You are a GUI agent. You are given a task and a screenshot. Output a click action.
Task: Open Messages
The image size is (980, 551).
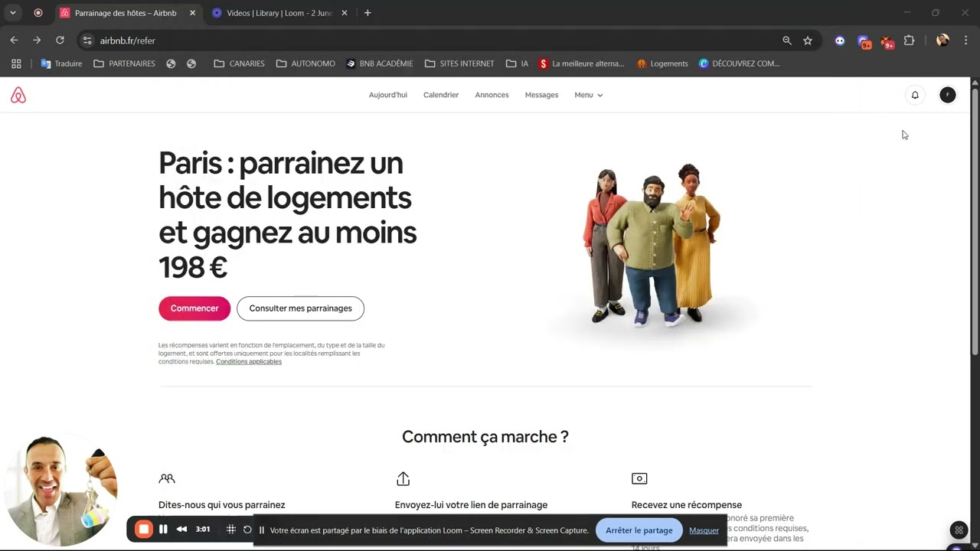tap(541, 95)
